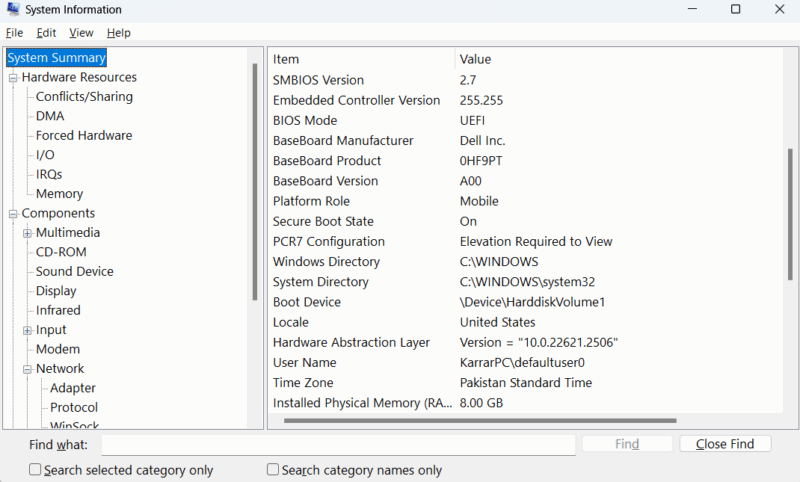Click the details pane vertical scrollbar

790,214
